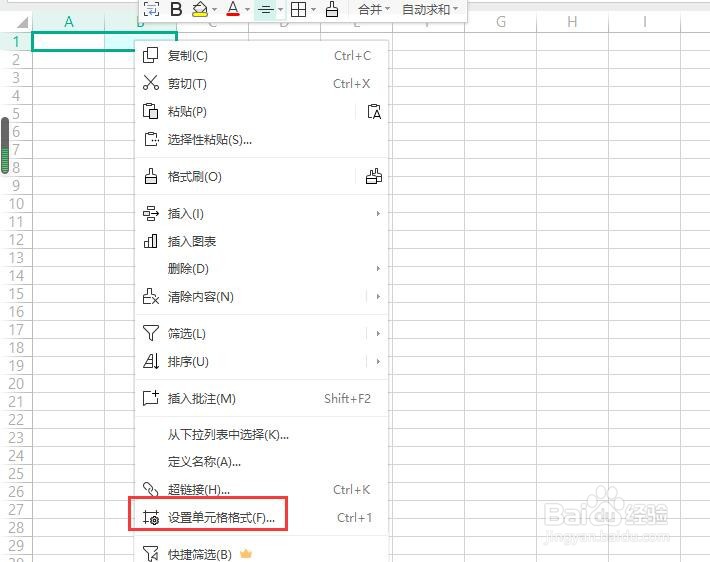The image size is (710, 562).
Task: Expand the 排序 submenu arrow
Action: point(378,361)
